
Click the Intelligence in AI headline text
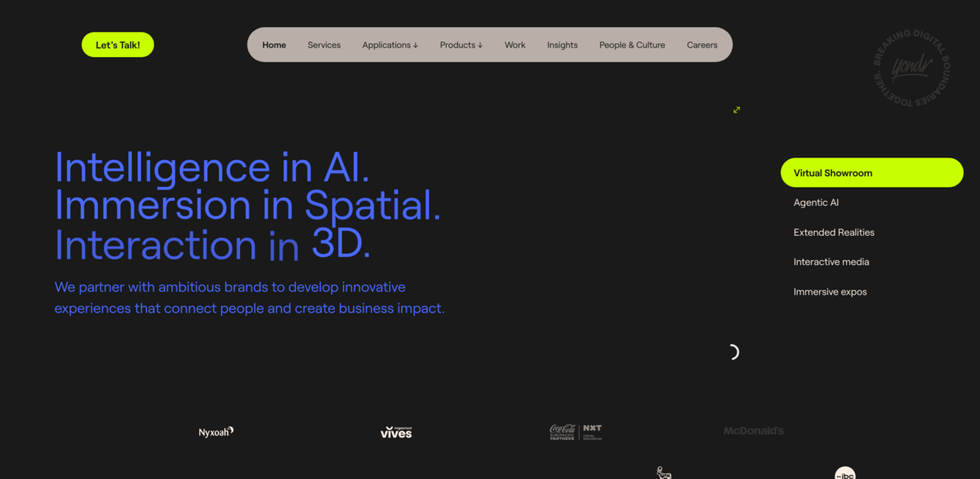212,168
